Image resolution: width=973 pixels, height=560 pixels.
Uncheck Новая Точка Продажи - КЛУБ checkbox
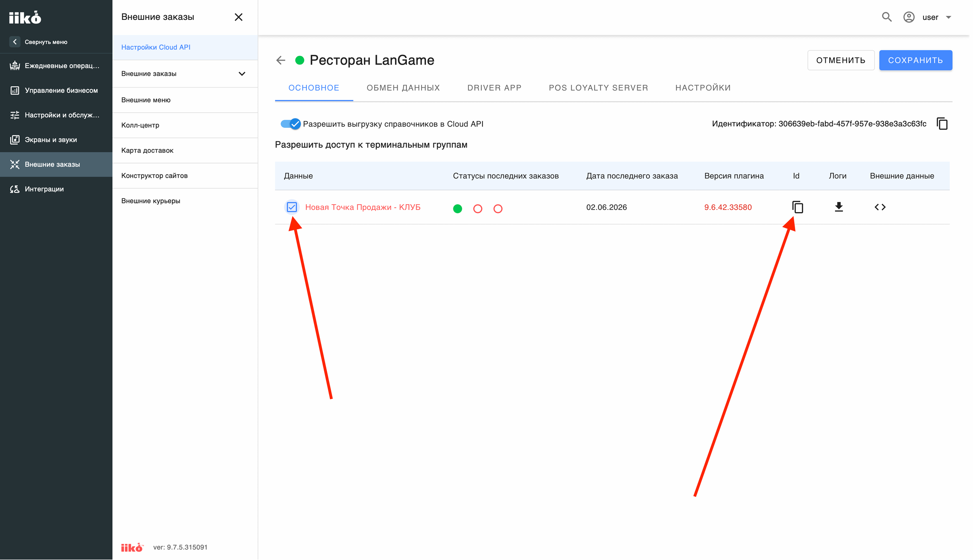tap(292, 207)
